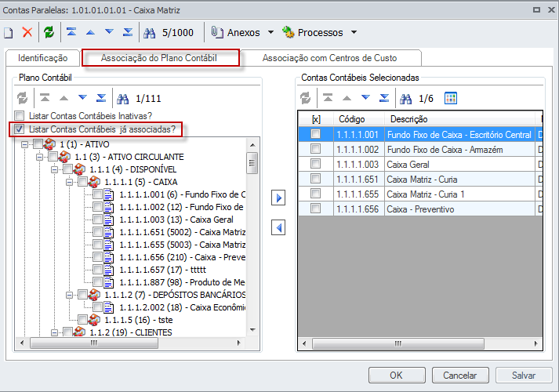Click the green refresh icon in top toolbar
Screen dimensions: 559x392
(x=49, y=32)
